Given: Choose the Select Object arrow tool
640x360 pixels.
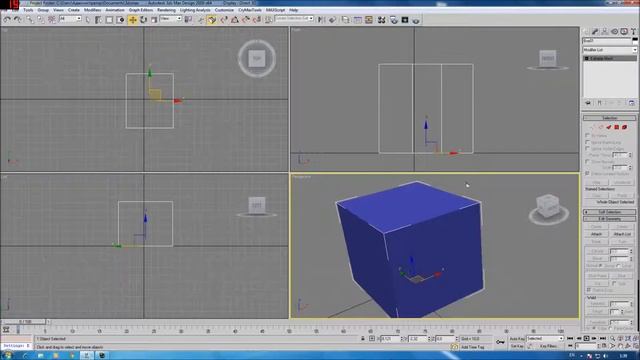Looking at the screenshot, I should [88, 20].
